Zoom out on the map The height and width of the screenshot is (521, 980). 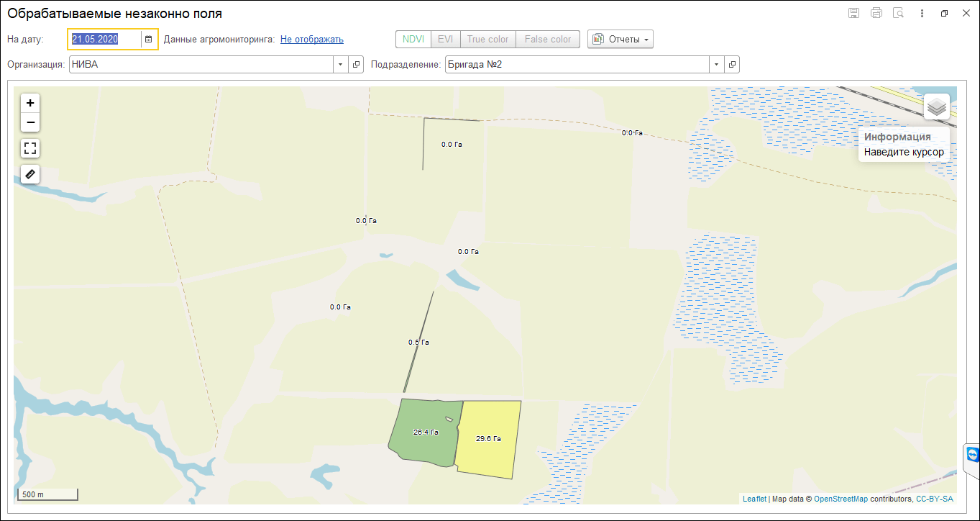tap(30, 122)
